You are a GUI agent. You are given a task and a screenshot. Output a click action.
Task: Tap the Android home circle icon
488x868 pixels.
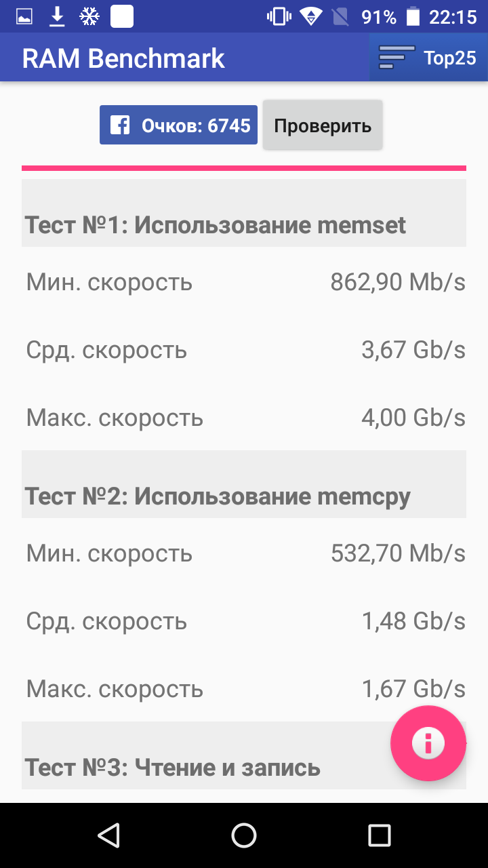pos(244,835)
